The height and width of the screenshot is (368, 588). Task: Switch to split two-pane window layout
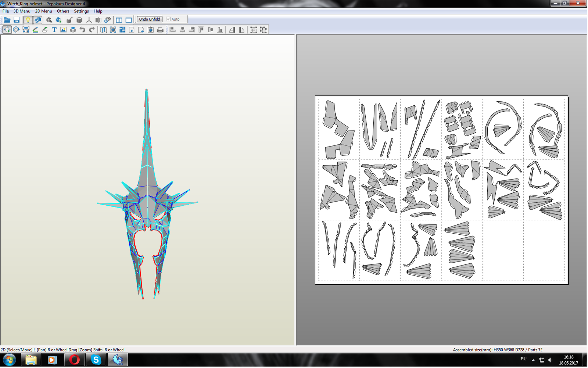point(119,20)
